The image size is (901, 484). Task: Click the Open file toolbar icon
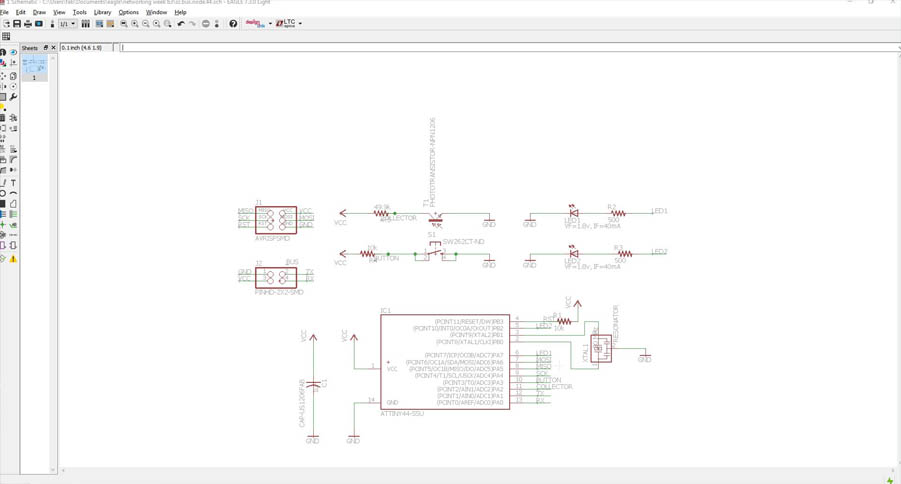[6, 24]
